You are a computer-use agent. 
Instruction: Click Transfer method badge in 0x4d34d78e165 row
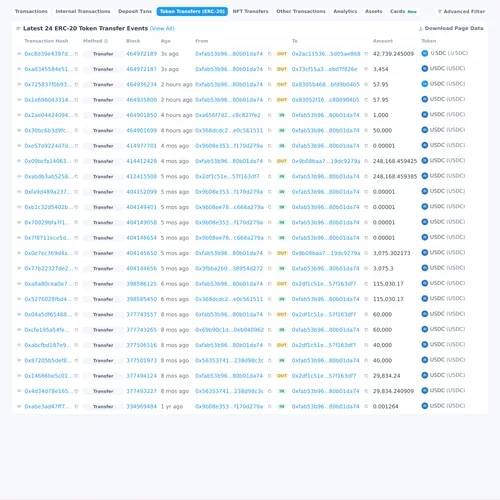pos(103,391)
